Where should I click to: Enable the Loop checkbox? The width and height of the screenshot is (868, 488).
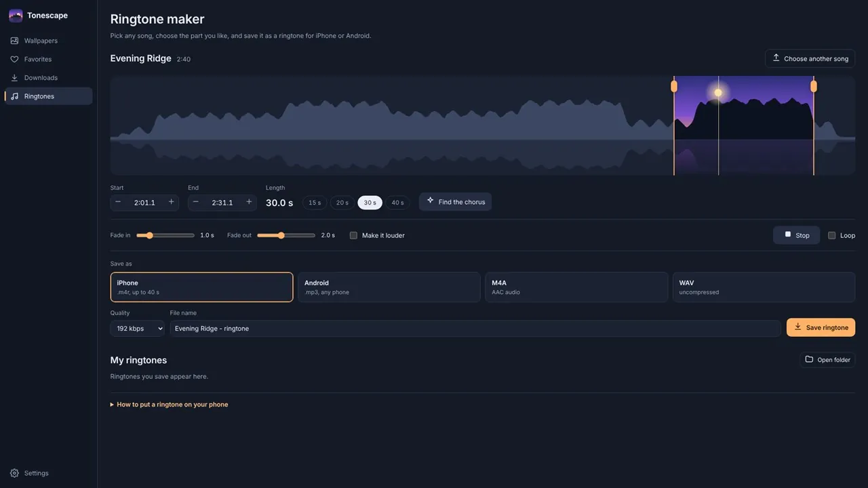coord(832,235)
